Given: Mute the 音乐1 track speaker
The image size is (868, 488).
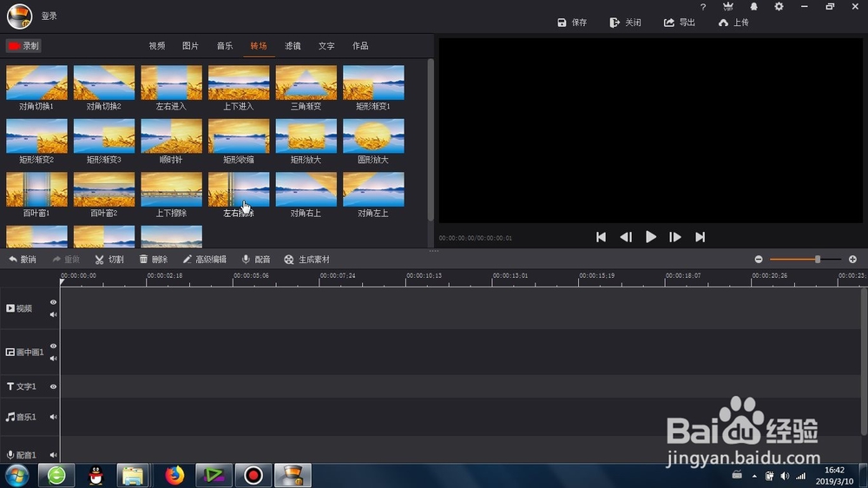Looking at the screenshot, I should coord(53,417).
